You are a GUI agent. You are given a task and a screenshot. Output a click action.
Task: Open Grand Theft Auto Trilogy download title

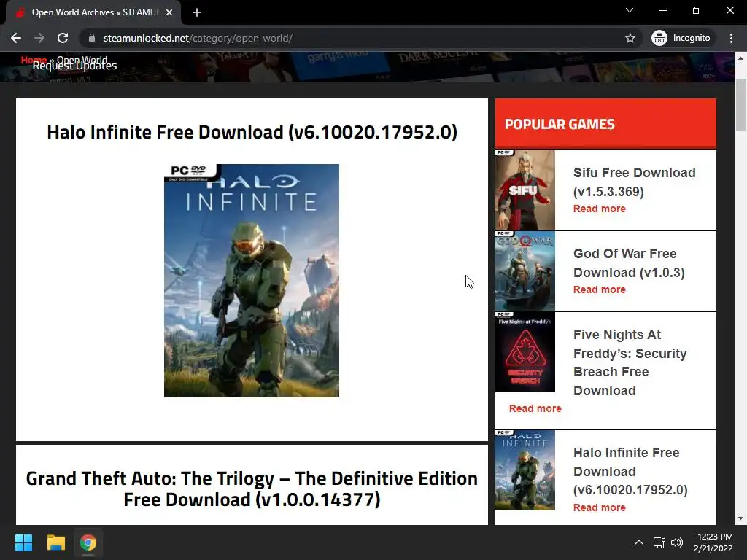click(x=252, y=489)
